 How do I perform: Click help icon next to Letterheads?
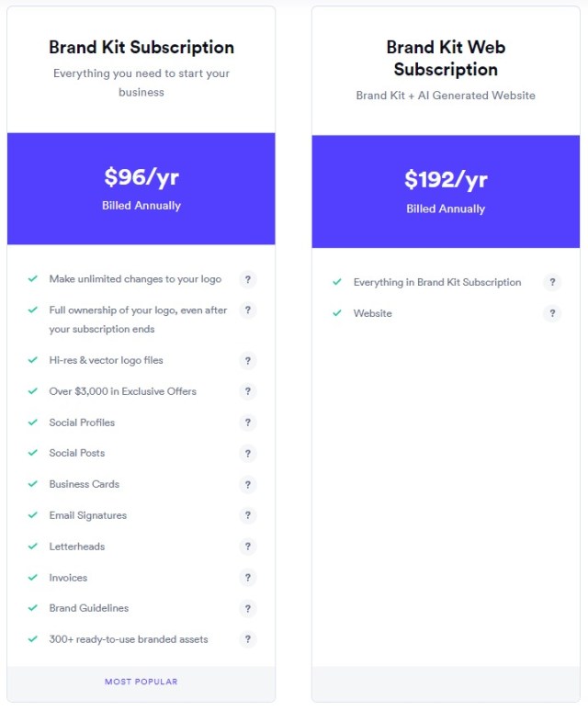click(247, 547)
